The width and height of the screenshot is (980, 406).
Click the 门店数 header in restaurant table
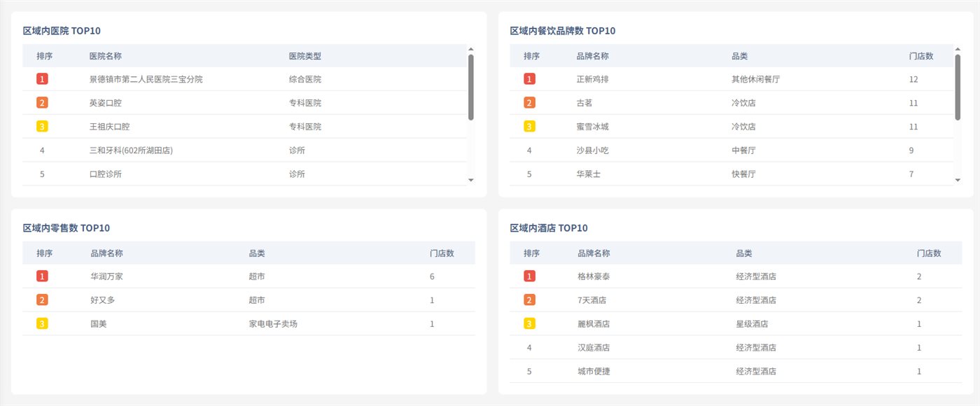point(921,56)
